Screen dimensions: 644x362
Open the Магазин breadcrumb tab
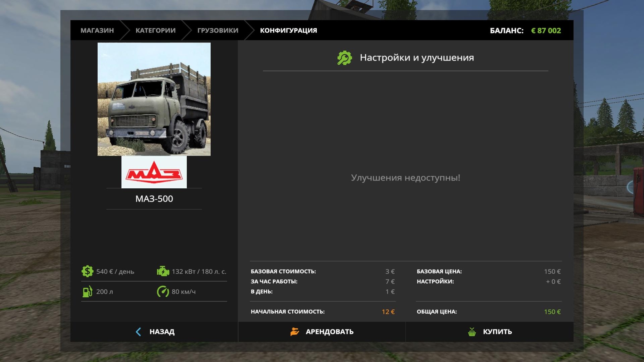click(x=97, y=30)
